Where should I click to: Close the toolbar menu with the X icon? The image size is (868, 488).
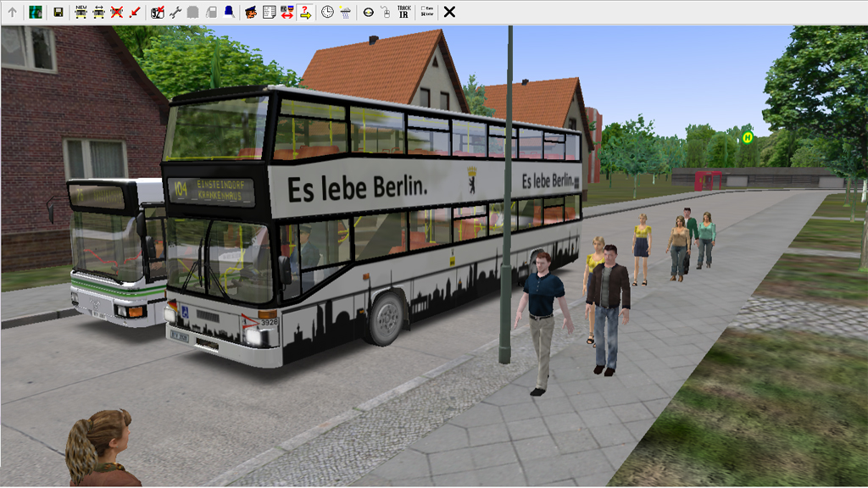pos(449,12)
